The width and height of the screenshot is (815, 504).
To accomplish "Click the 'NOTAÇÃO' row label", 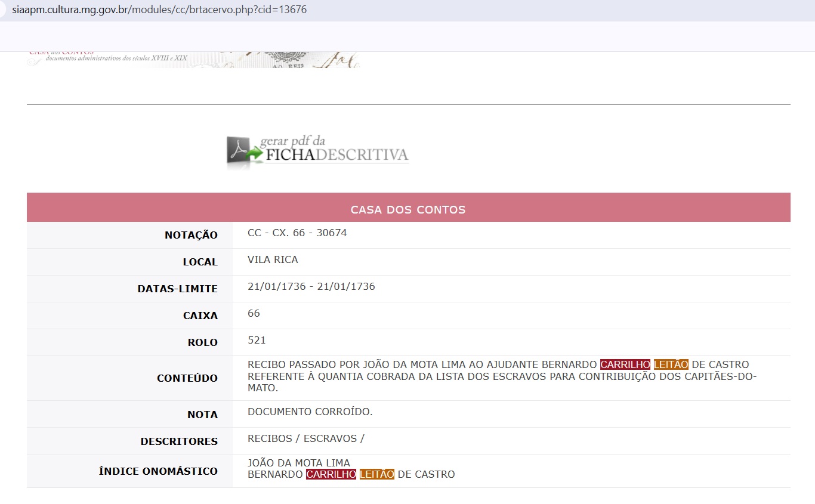I will click(x=191, y=235).
